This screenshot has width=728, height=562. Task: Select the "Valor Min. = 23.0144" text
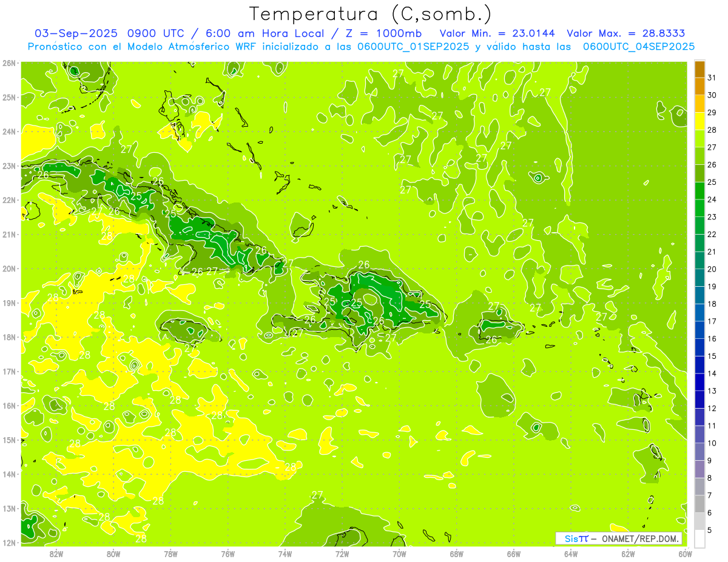click(497, 33)
